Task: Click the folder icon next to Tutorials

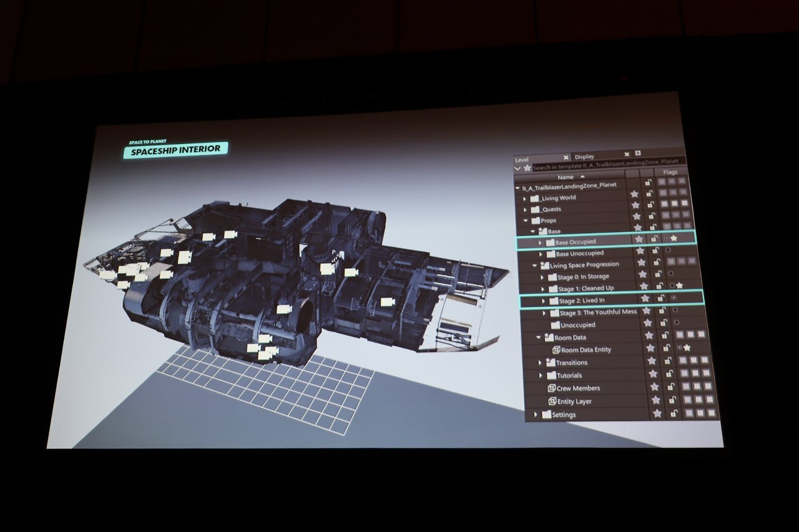Action: 551,375
